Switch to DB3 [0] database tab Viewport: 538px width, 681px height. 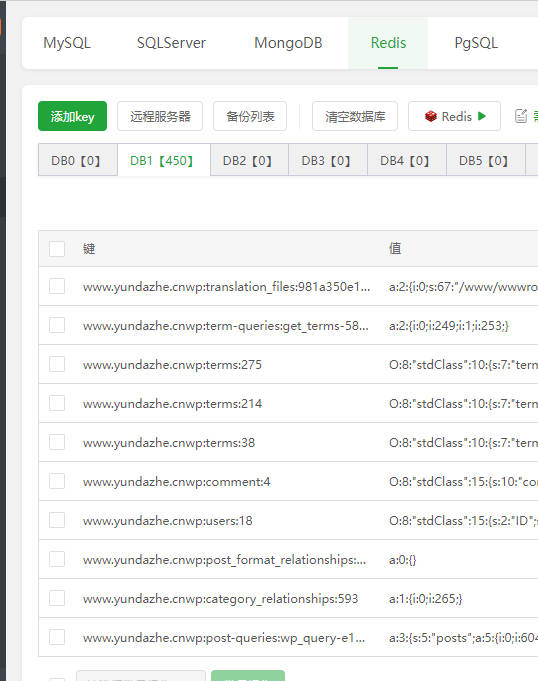328,160
